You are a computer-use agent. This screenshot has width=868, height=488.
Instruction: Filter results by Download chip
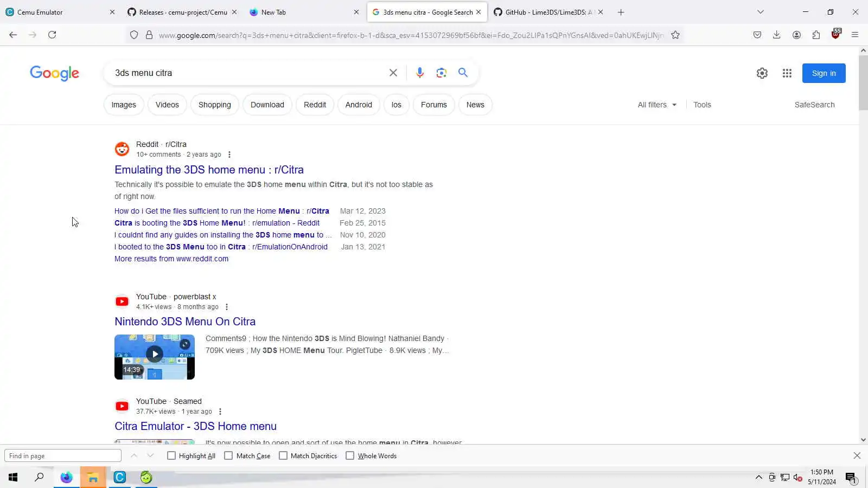click(x=267, y=105)
